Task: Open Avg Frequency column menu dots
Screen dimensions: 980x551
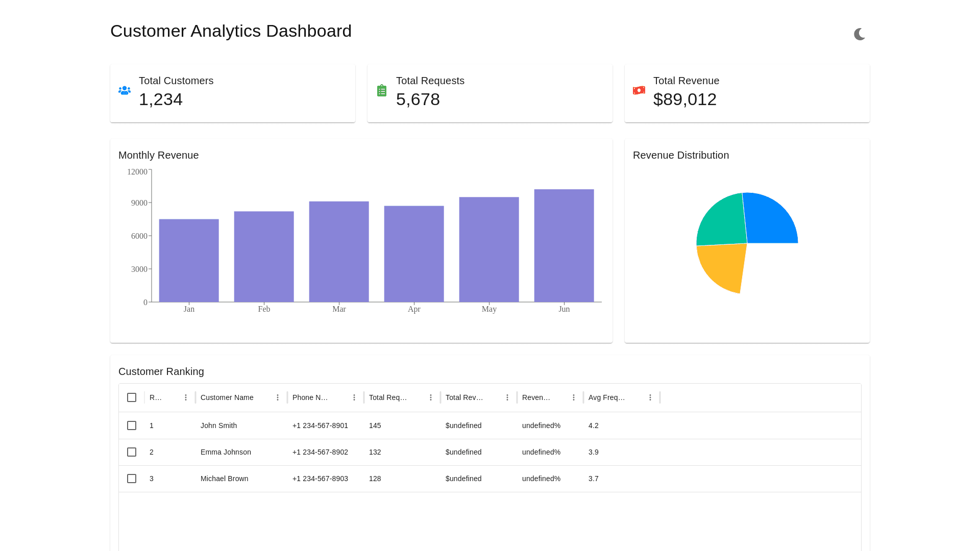Action: point(650,397)
